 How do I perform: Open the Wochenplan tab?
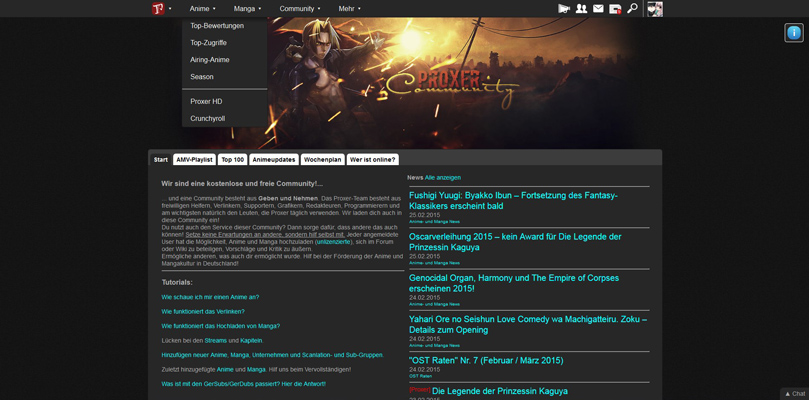click(322, 160)
